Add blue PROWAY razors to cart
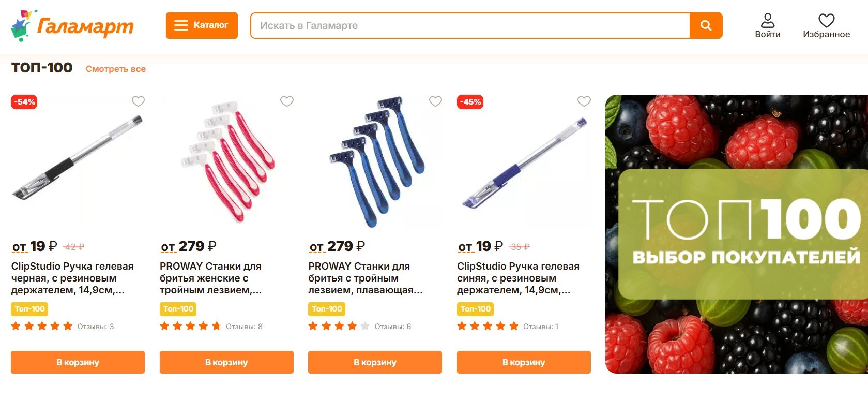 pos(375,362)
